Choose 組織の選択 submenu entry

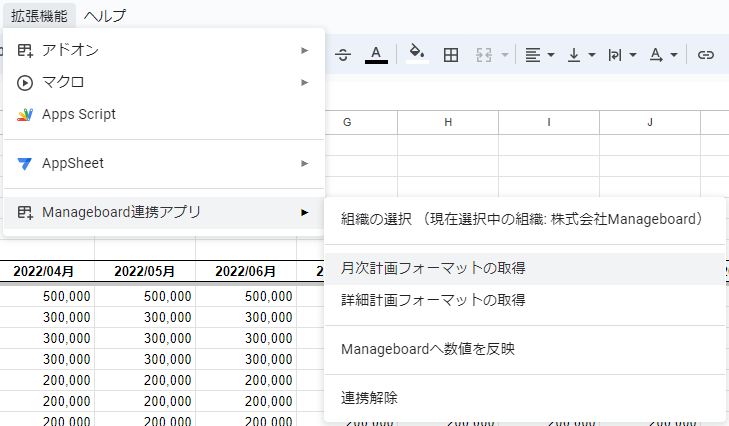(524, 219)
